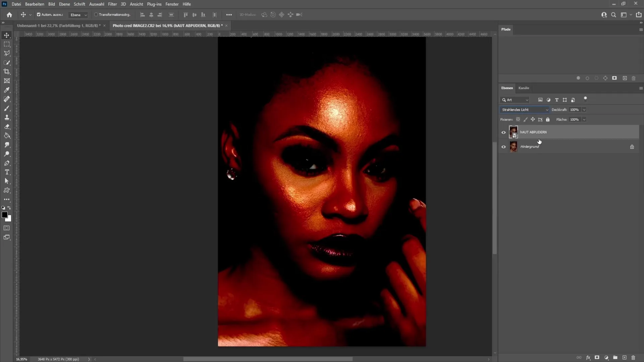Select the Dodge tool
The image size is (644, 362).
pyautogui.click(x=7, y=154)
